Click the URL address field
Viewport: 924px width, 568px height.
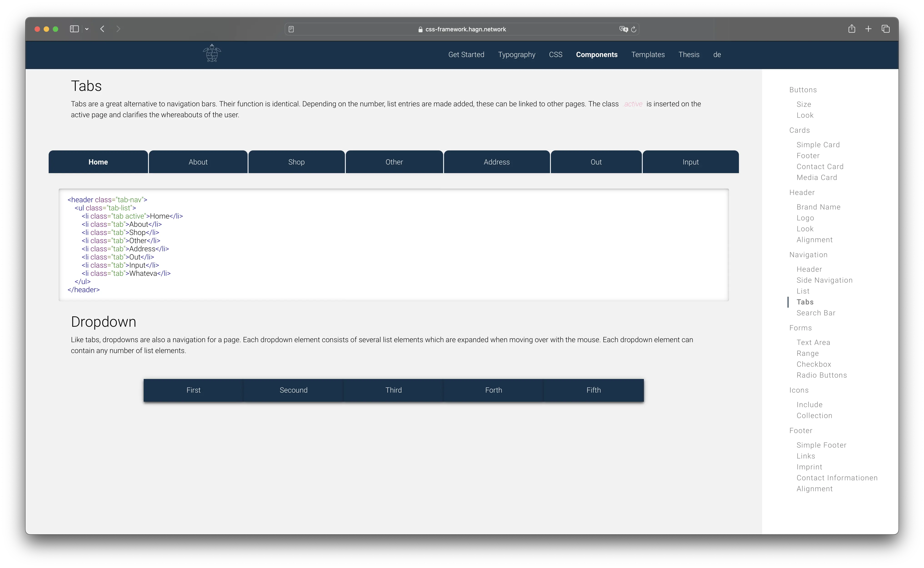click(465, 29)
